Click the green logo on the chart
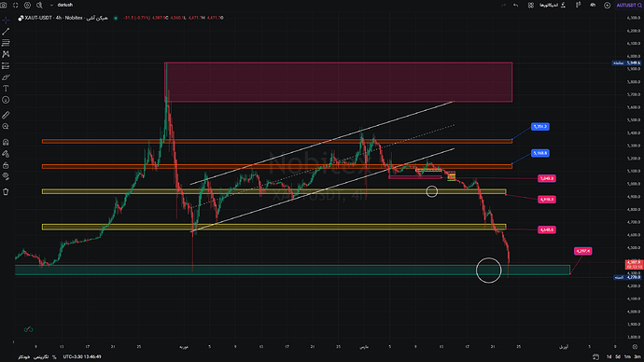 [x=28, y=329]
